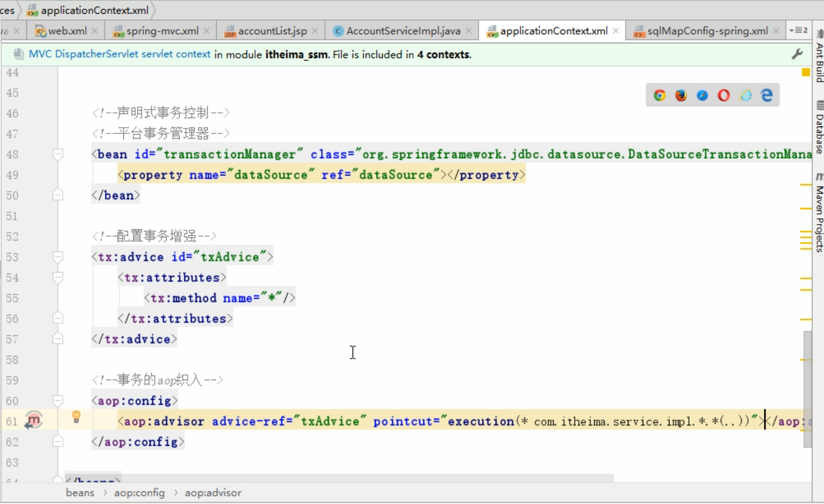Open in Firefox browser icon
The width and height of the screenshot is (824, 504).
(681, 95)
